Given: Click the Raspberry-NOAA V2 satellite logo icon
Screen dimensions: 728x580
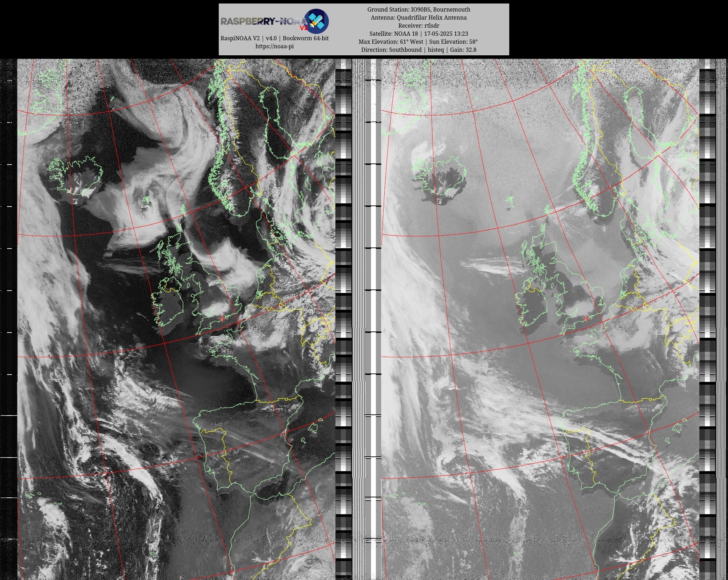Looking at the screenshot, I should [x=316, y=21].
